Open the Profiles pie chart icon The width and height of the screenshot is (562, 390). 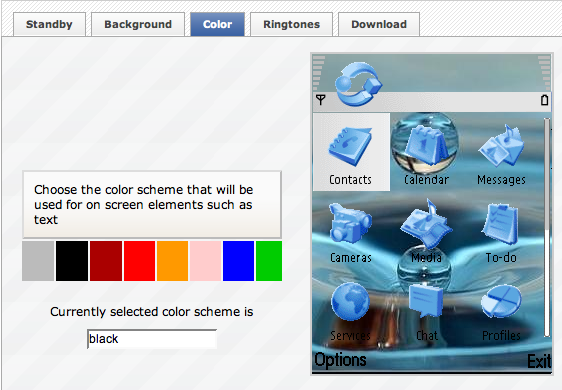point(501,302)
